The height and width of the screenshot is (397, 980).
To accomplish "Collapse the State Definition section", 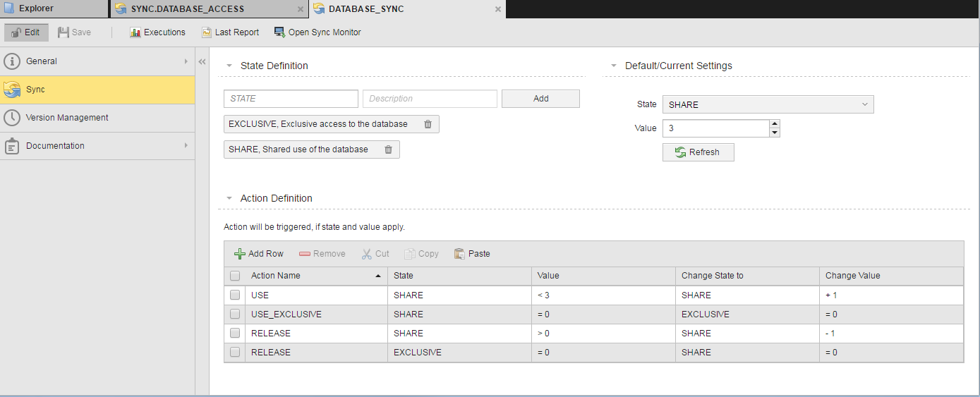I will click(x=229, y=66).
